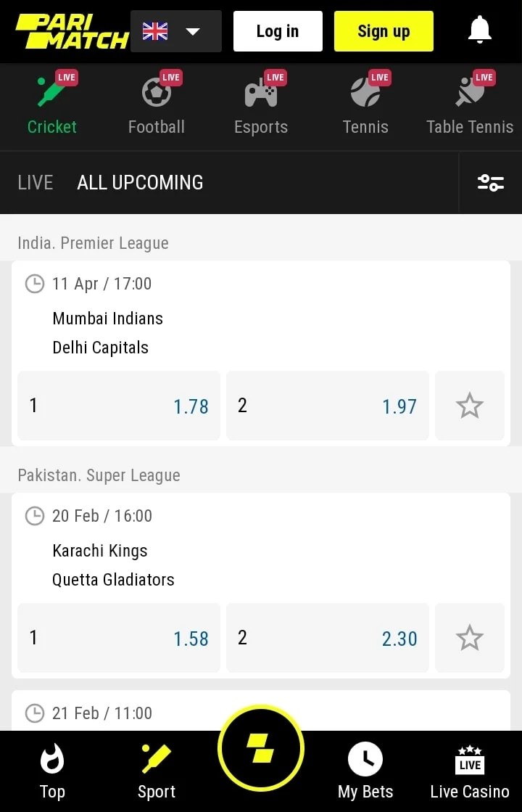Favorite the Karachi Kings vs Quetta Gladiators match
Image resolution: width=522 pixels, height=812 pixels.
tap(469, 638)
